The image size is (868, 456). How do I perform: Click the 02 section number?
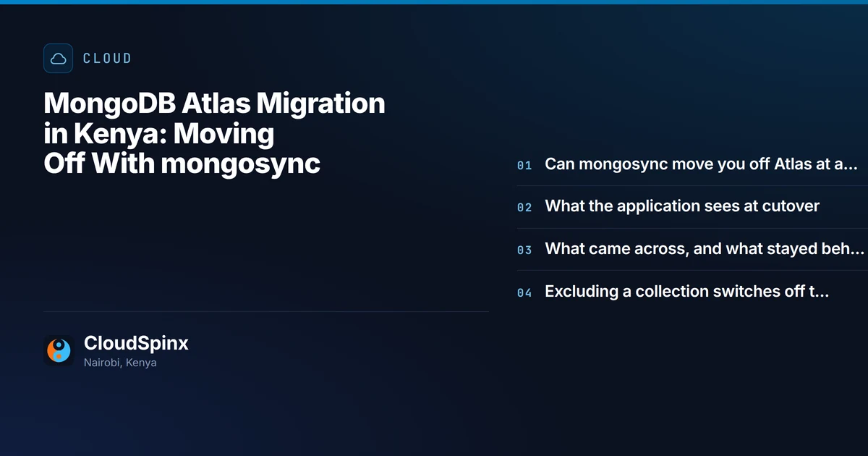524,208
